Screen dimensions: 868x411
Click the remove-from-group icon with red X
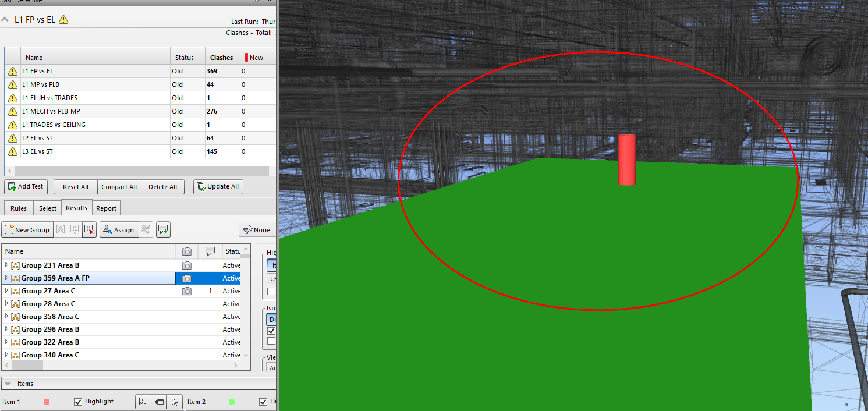89,230
